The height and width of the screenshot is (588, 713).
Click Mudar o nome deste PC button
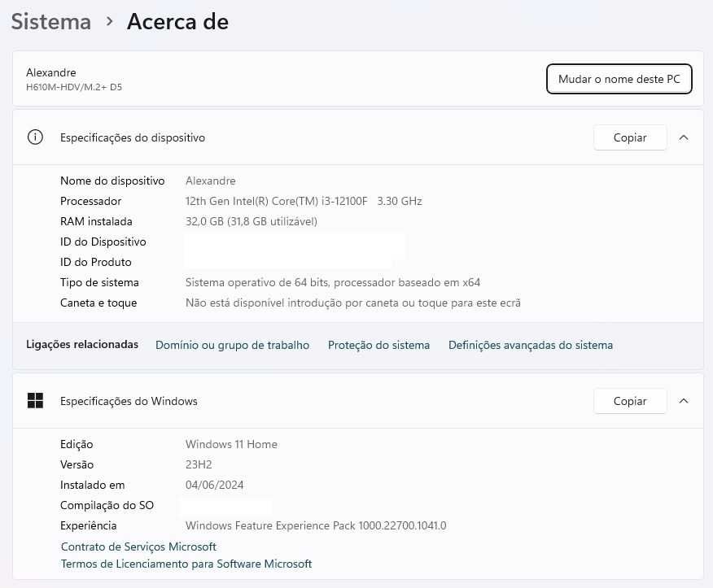(x=619, y=79)
